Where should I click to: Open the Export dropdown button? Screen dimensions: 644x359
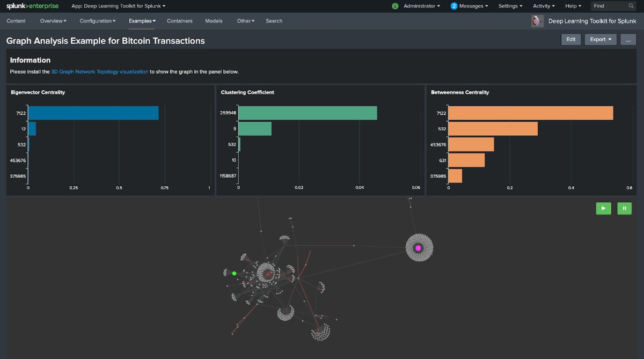pyautogui.click(x=601, y=39)
